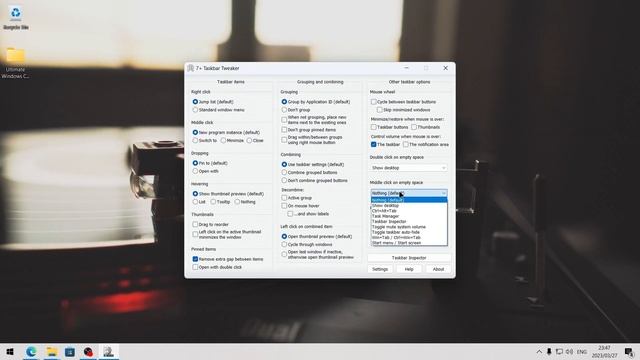The image size is (640, 360).
Task: Open the notification center icon
Action: [x=629, y=351]
